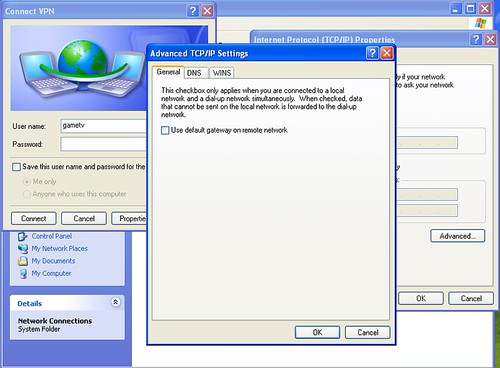Open My Network Places link

click(59, 248)
